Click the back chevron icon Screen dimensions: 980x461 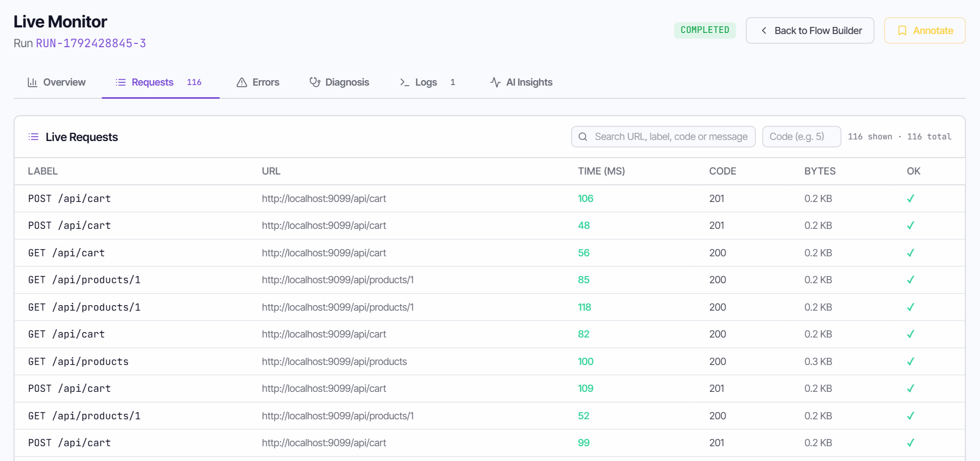pos(764,31)
